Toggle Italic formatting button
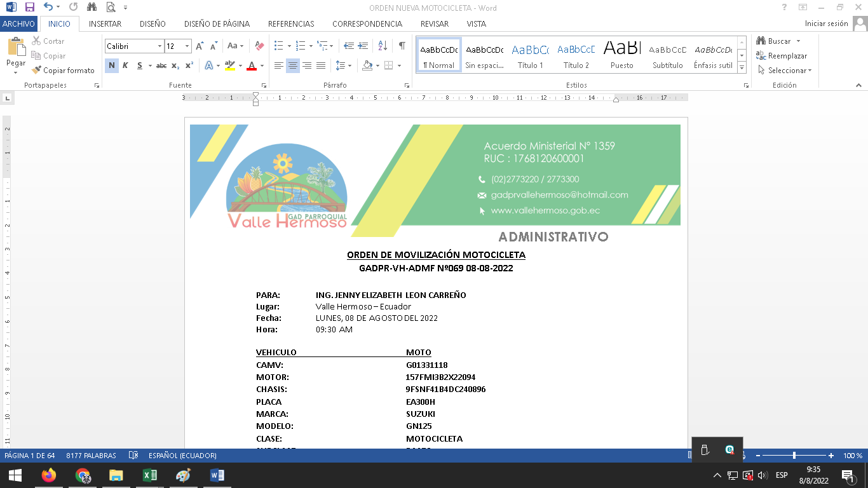Screen dimensions: 868x488 (x=125, y=65)
